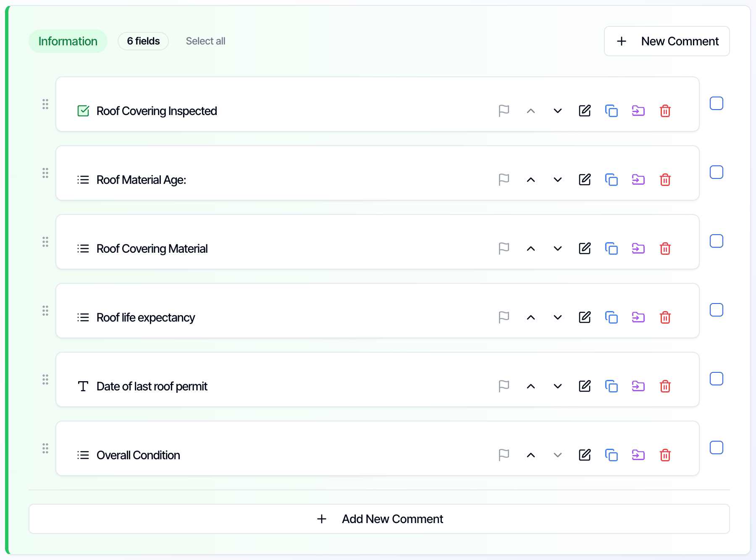Edit the Roof Material Age field
756x560 pixels.
[x=585, y=180]
